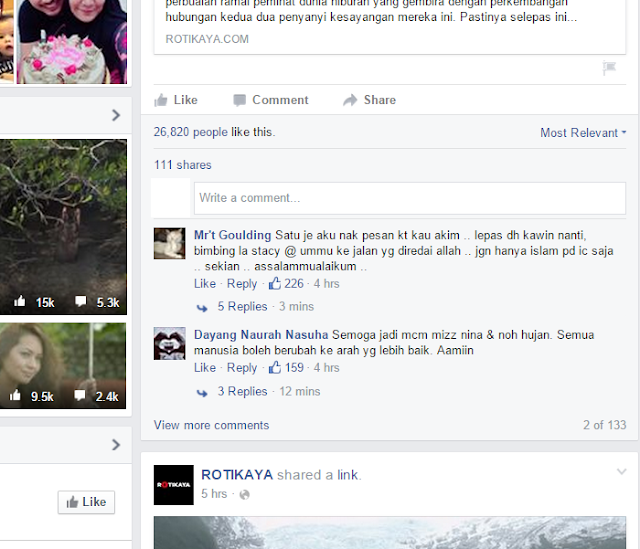Expand the upper sidebar section chevron
Image resolution: width=640 pixels, height=549 pixels.
tap(116, 116)
